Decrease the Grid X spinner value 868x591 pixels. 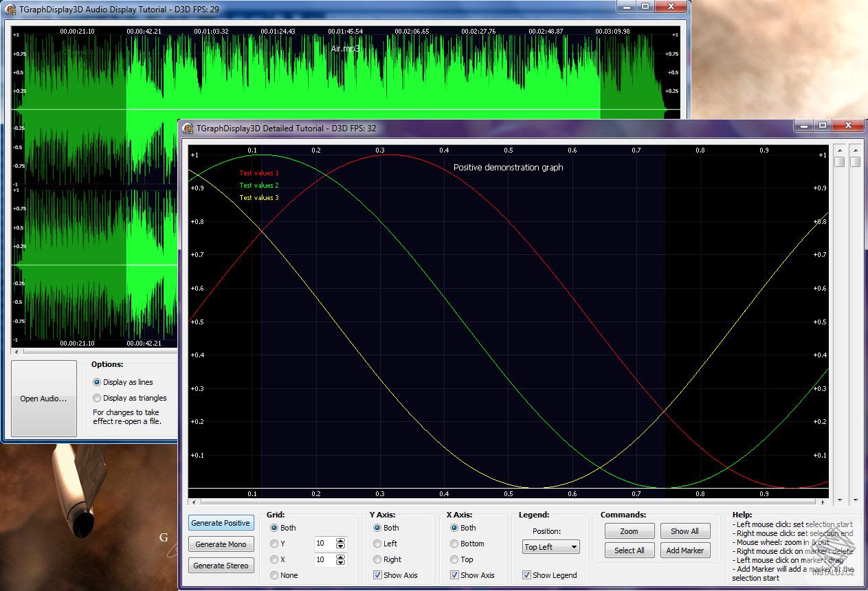pos(340,564)
